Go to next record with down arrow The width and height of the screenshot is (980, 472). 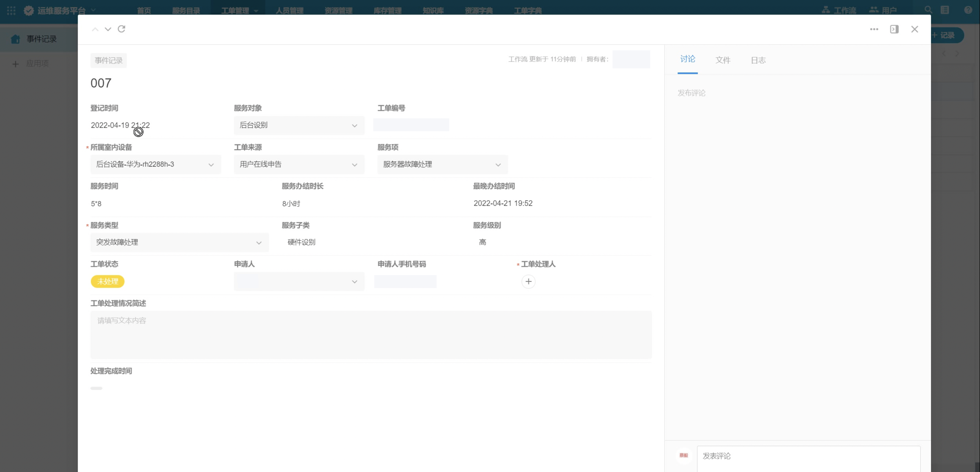point(108,29)
